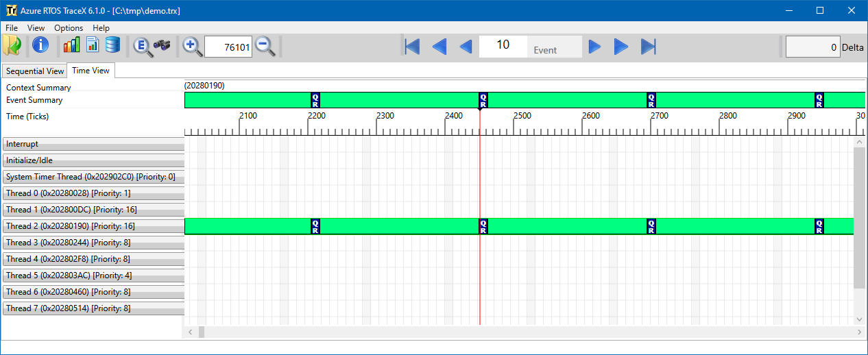Screen dimensions: 868x355
Task: Click the binoculars search icon
Action: (x=162, y=46)
